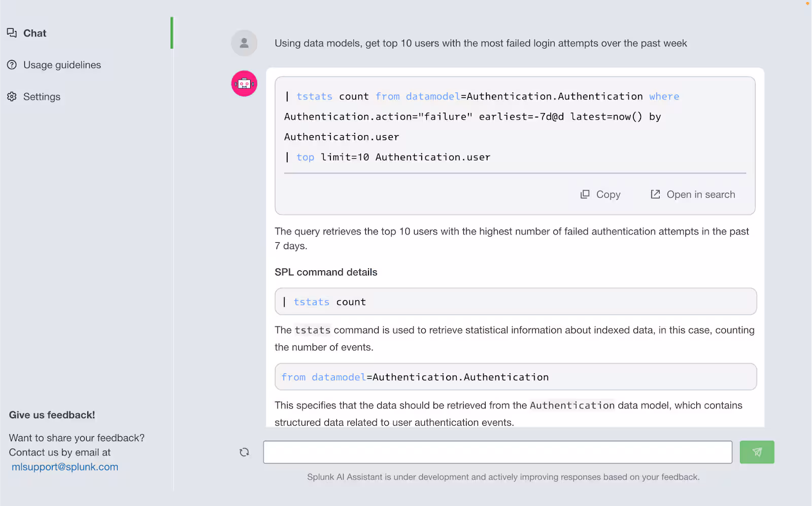Image resolution: width=812 pixels, height=506 pixels.
Task: Click the datamodel=Authentication code snippet box
Action: (515, 377)
